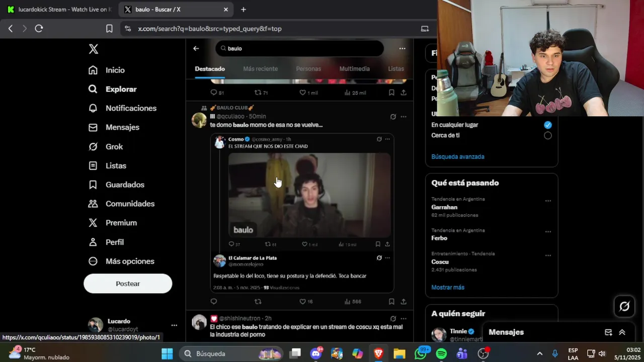View analytics showing 25 mil views
The image size is (644, 362).
coord(355,93)
